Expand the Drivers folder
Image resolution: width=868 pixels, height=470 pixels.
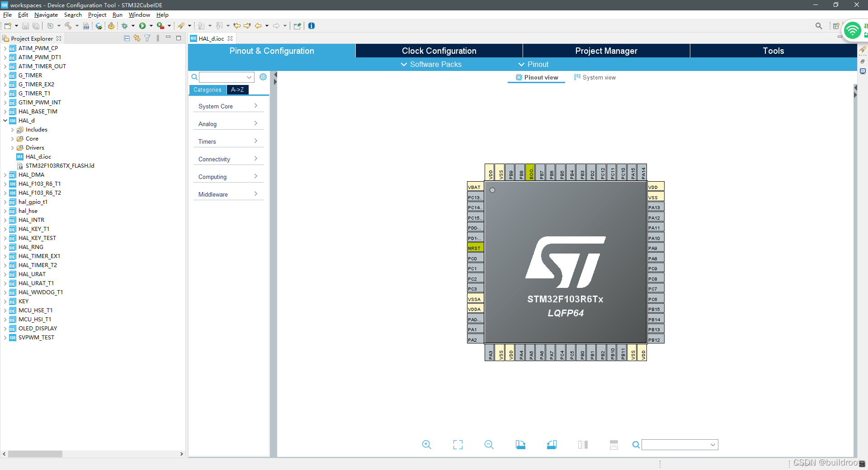12,148
